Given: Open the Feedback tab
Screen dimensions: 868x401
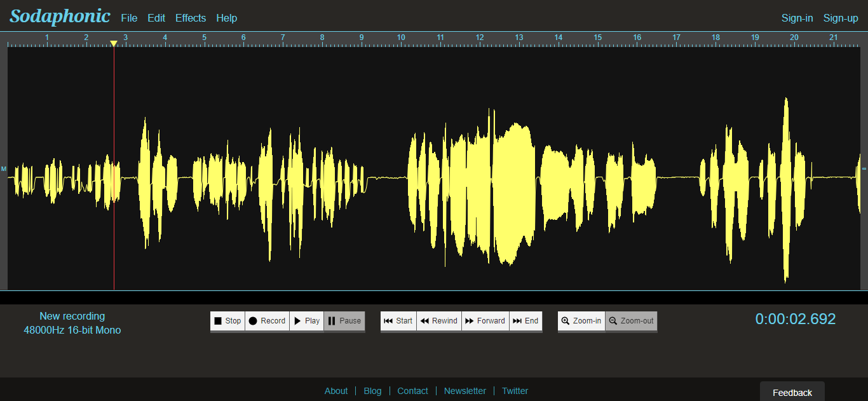Looking at the screenshot, I should tap(792, 392).
